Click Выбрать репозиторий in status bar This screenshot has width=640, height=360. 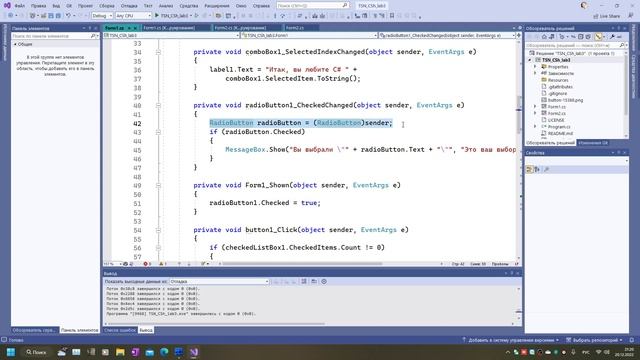point(595,340)
